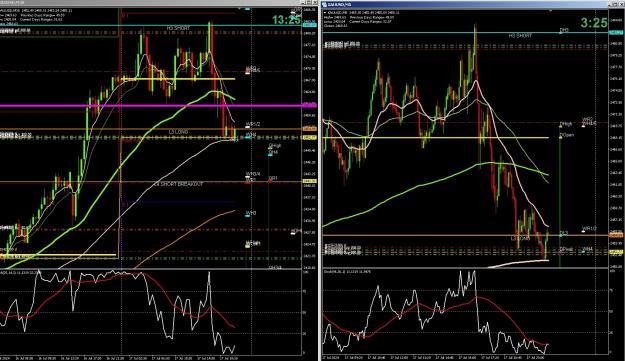Click Previous Days Range text on right chart
The height and width of the screenshot is (361, 625).
click(371, 18)
